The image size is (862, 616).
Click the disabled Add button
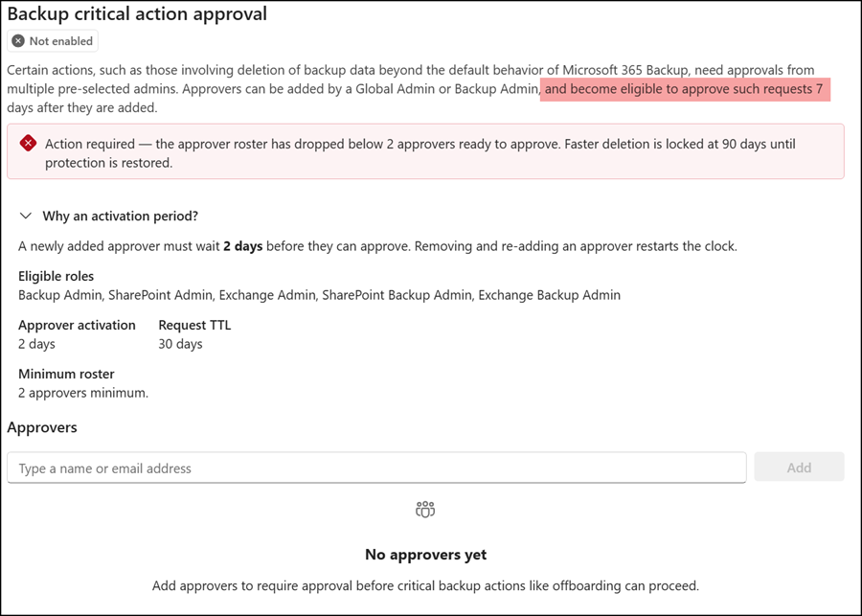pyautogui.click(x=799, y=468)
